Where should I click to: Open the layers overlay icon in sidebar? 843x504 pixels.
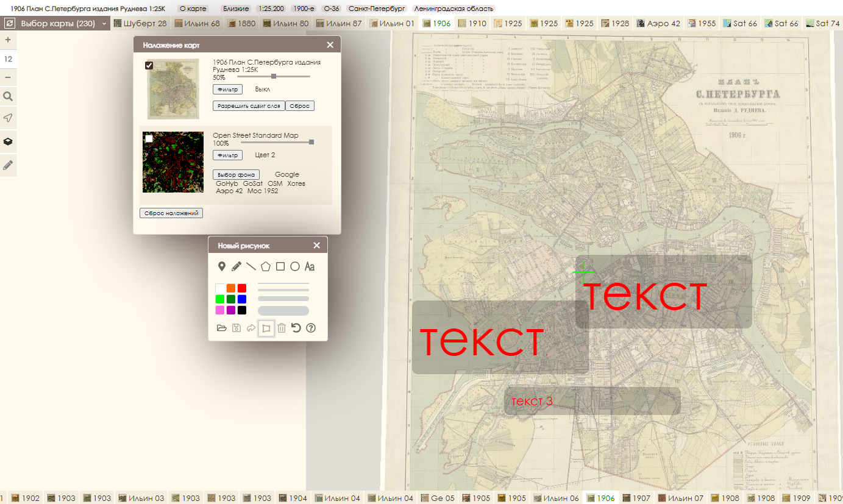coord(8,141)
